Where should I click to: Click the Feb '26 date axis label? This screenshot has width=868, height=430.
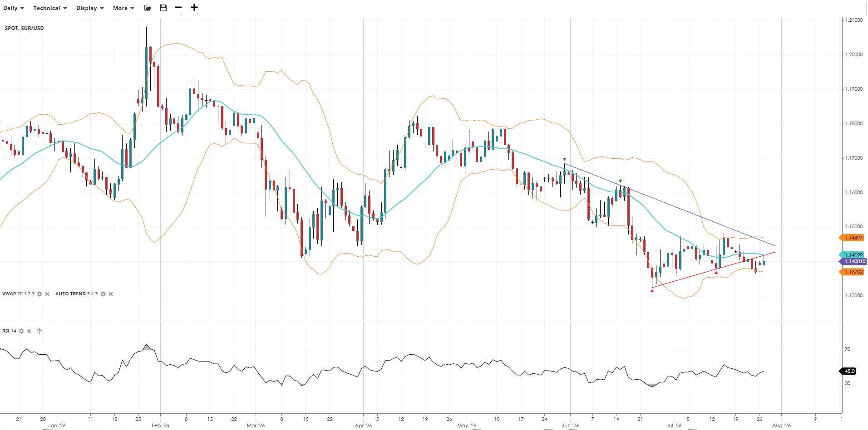click(x=160, y=425)
